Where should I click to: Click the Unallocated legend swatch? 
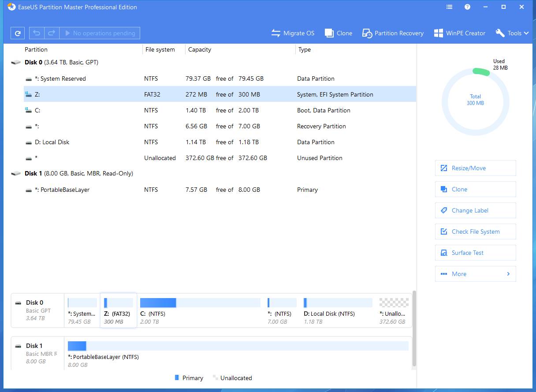[x=216, y=378]
